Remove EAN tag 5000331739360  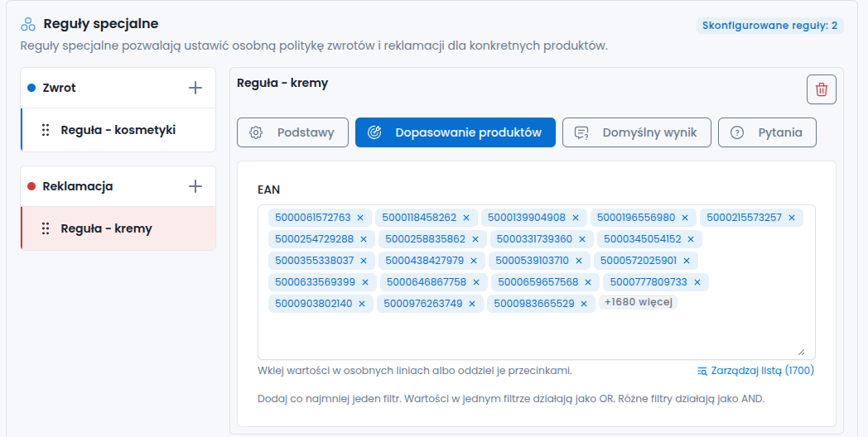pos(582,239)
